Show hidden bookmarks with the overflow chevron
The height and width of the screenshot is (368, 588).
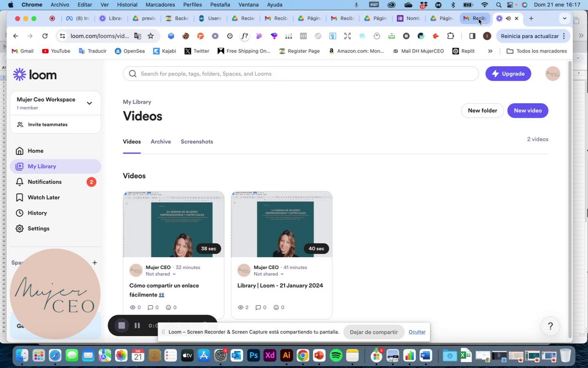click(490, 51)
